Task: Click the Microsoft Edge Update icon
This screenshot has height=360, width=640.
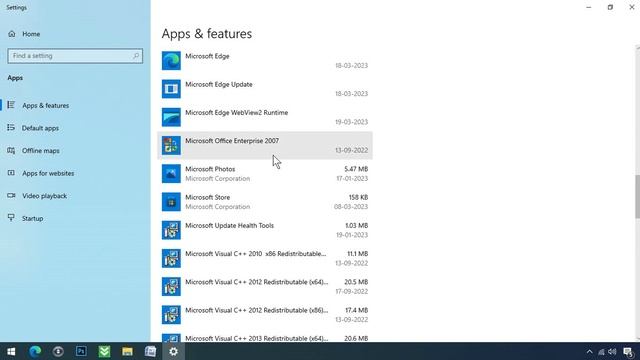Action: (171, 89)
